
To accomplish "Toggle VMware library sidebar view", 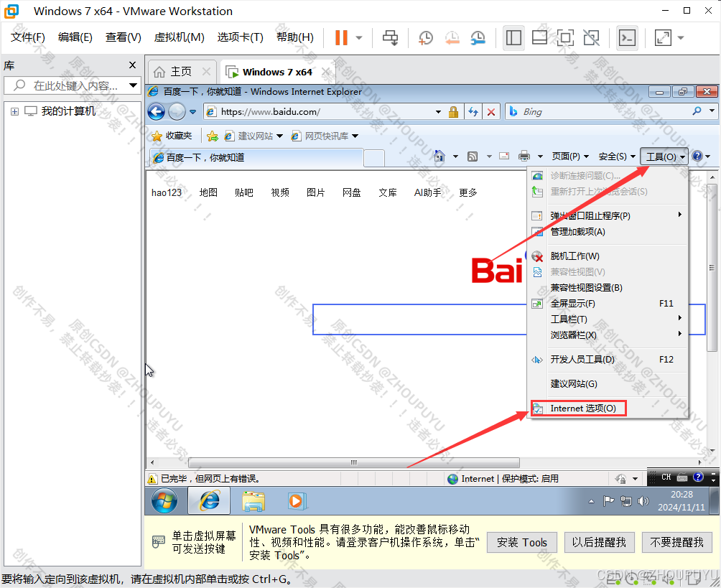I will [x=513, y=38].
